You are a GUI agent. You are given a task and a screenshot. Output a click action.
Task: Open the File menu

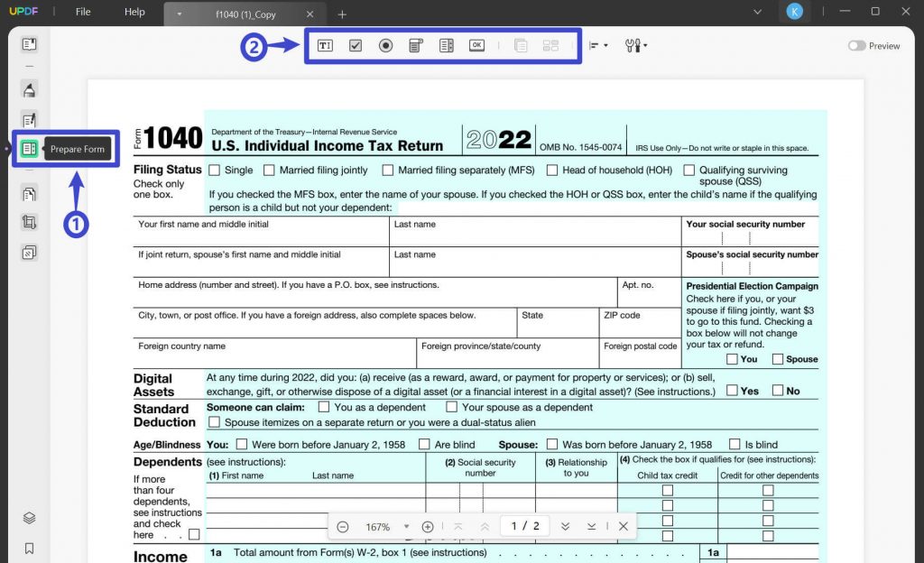click(82, 12)
